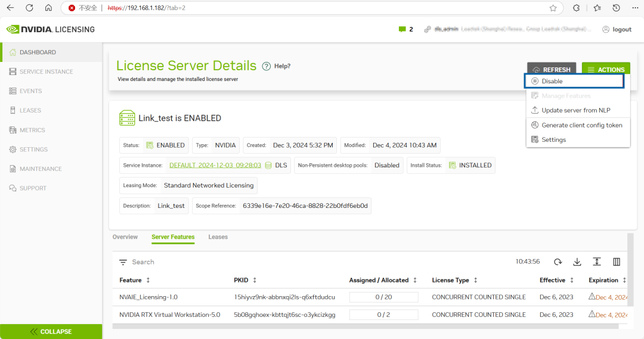Click the 0 / 20 allocation bar
644x339 pixels.
tap(383, 297)
